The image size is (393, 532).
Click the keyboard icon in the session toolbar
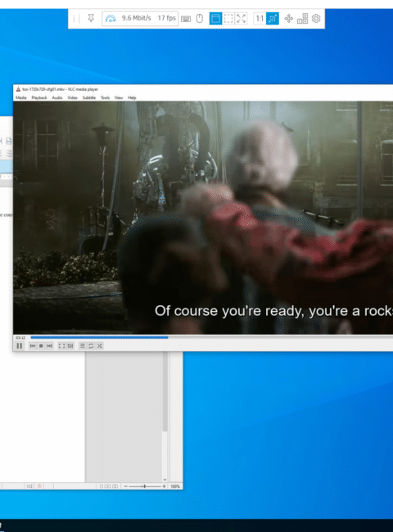tap(186, 19)
